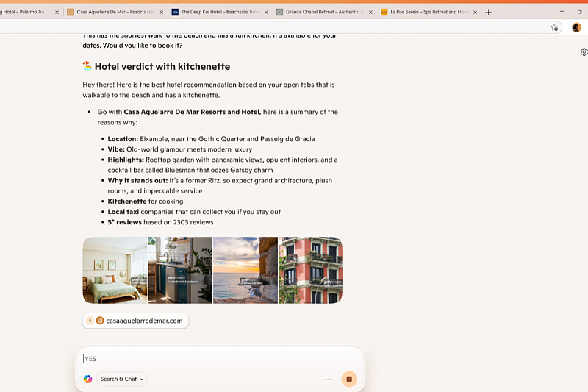Click bold 'Casa Aquelarre De Mar Resorts and Hotel'

[x=193, y=112]
